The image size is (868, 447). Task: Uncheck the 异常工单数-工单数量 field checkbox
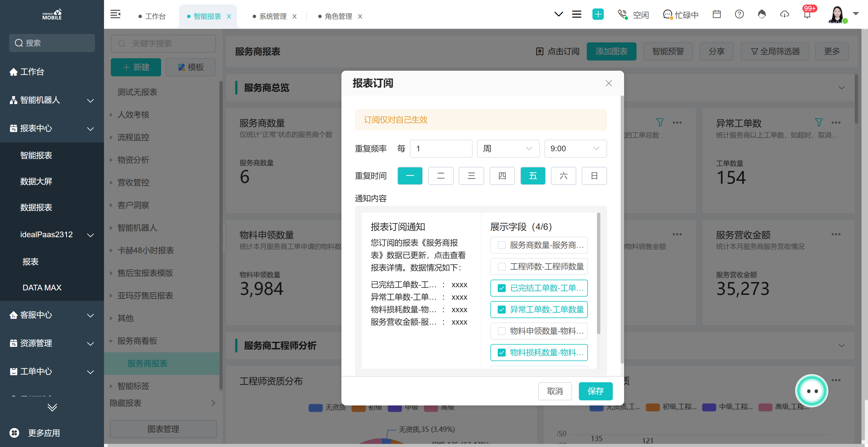pyautogui.click(x=501, y=310)
